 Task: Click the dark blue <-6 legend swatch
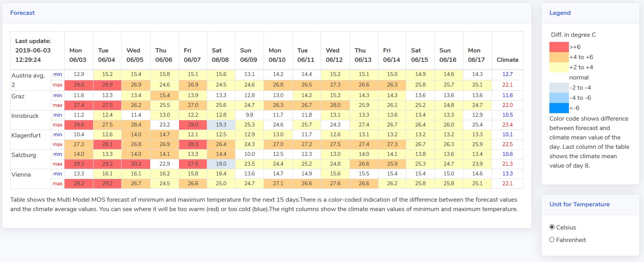[559, 108]
